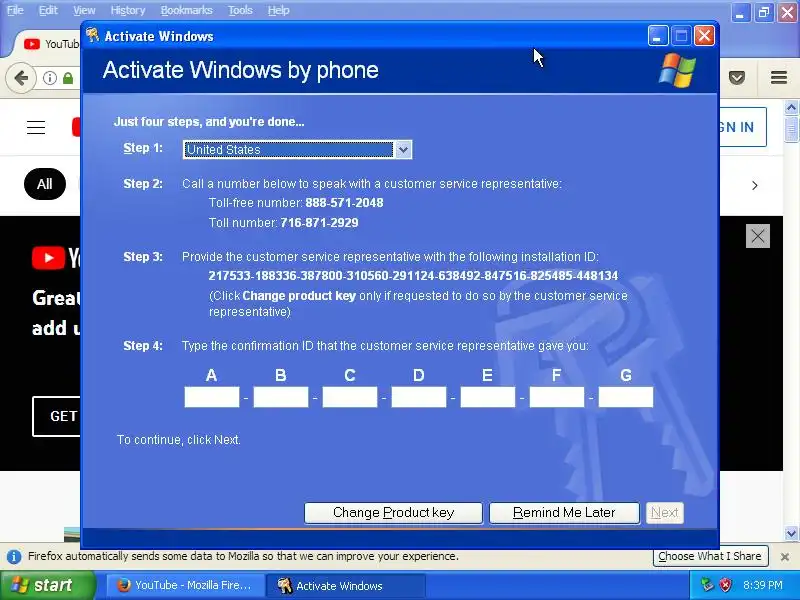Click the page scrollbar down arrow
The image size is (800, 600).
pos(791,534)
